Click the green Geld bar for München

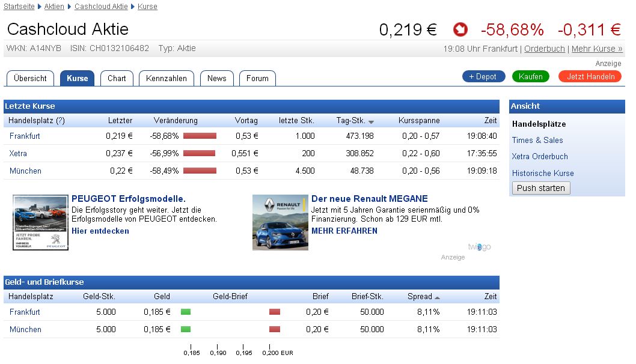pyautogui.click(x=185, y=329)
